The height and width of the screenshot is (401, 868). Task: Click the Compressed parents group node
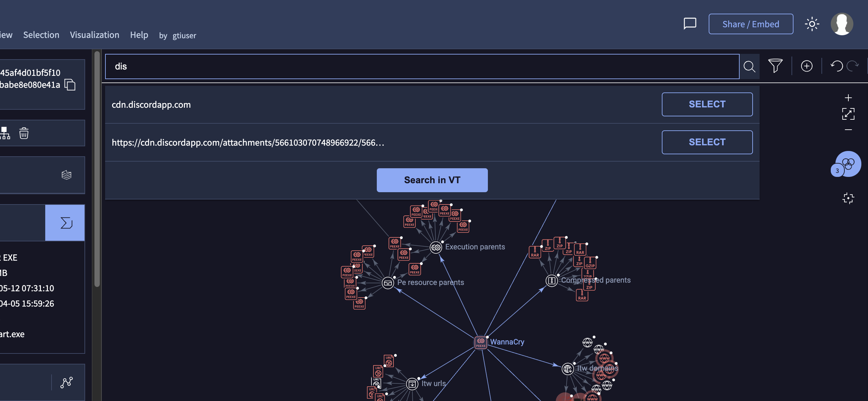coord(551,280)
